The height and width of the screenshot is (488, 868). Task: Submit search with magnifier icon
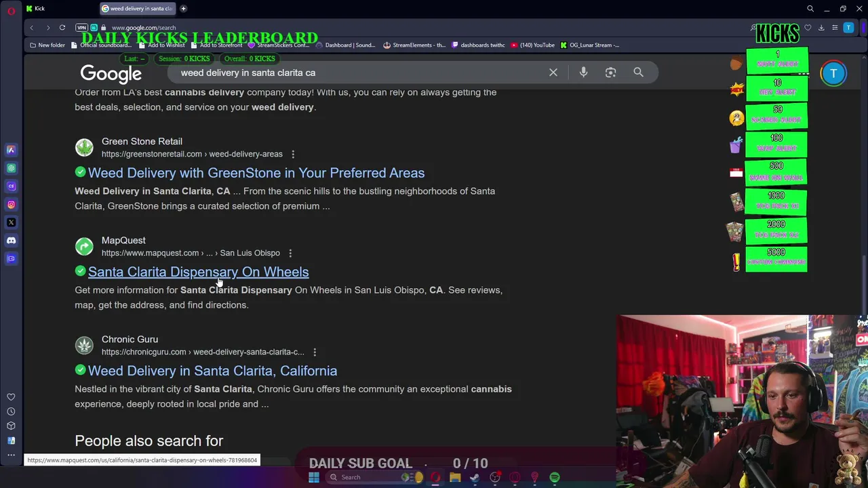638,73
